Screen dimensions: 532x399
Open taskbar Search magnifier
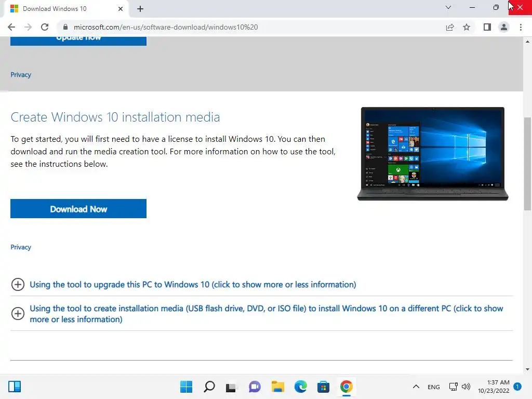pyautogui.click(x=209, y=387)
